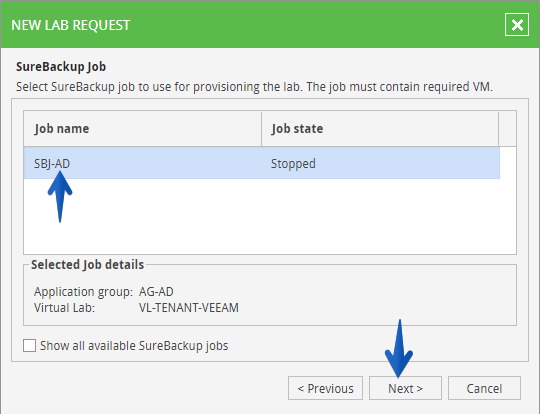Click the Stopped state cell
Image resolution: width=540 pixels, height=414 pixels.
[293, 163]
